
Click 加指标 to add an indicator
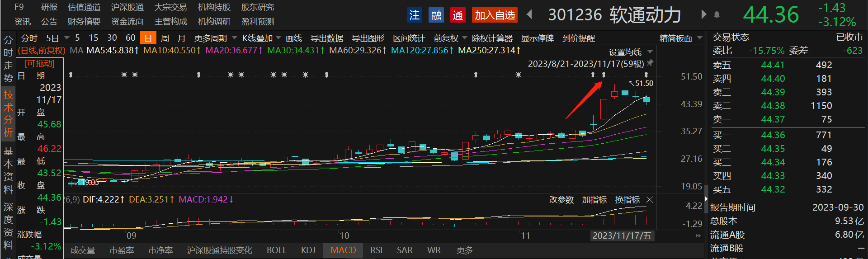[594, 199]
